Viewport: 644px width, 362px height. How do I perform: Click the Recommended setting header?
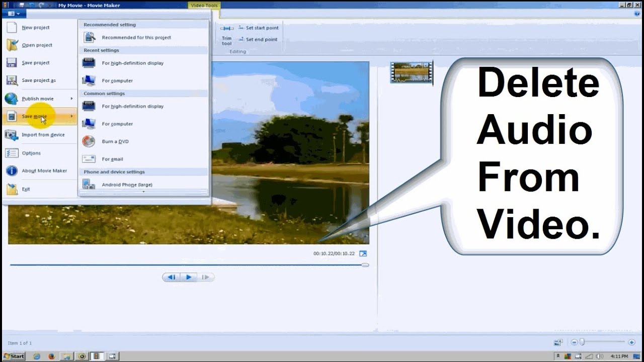110,25
